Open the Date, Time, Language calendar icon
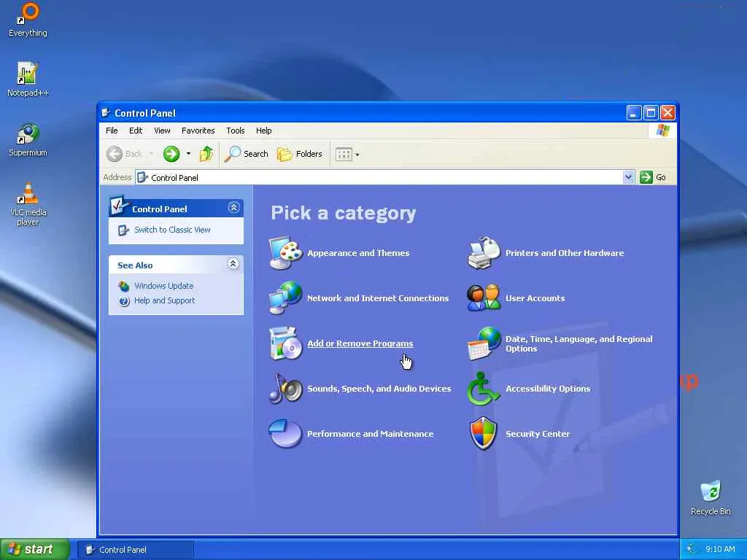This screenshot has width=747, height=560. click(484, 343)
